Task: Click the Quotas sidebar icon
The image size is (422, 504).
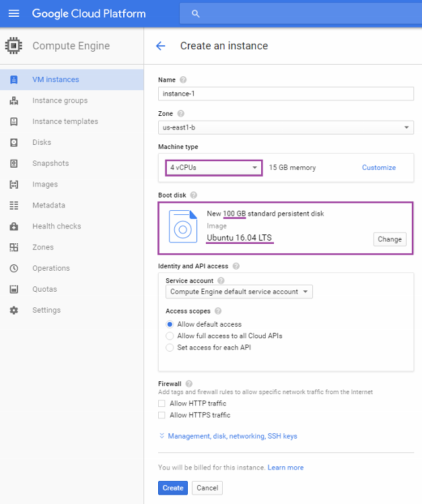Action: pos(14,289)
